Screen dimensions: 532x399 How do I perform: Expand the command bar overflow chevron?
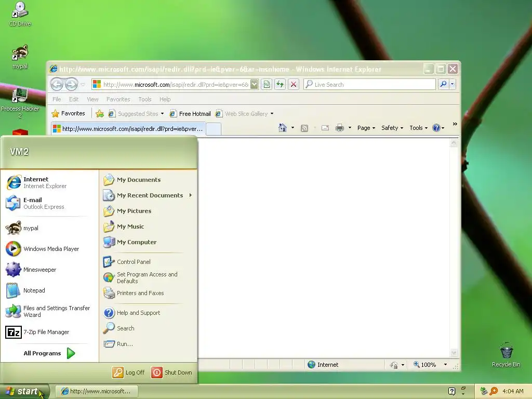[x=455, y=124]
